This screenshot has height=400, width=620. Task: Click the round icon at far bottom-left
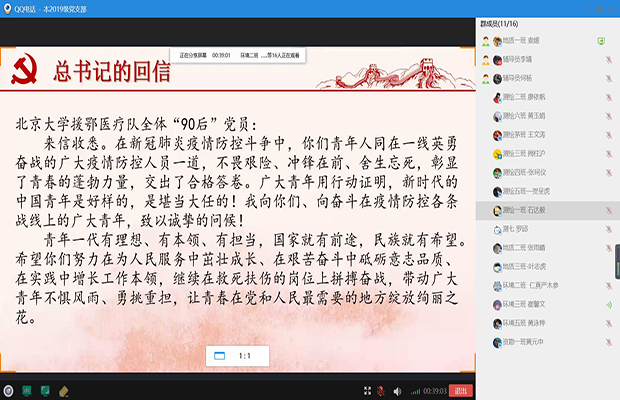8,389
